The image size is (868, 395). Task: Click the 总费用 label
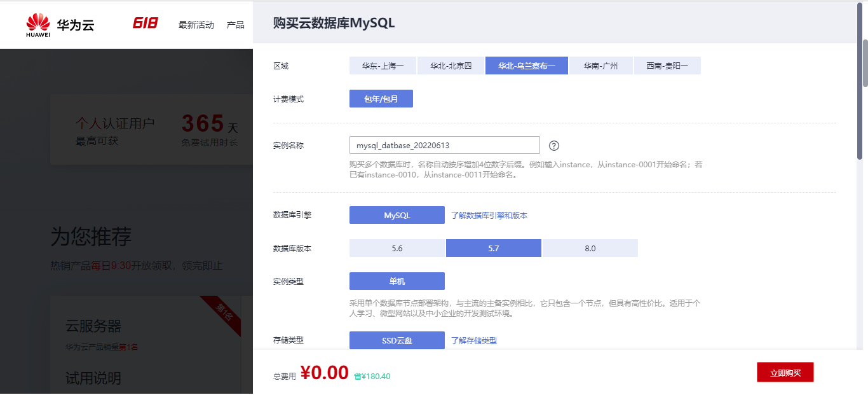point(285,376)
